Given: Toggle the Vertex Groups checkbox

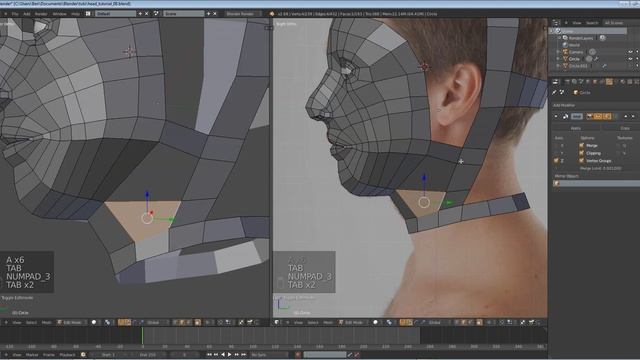Looking at the screenshot, I should click(x=581, y=161).
